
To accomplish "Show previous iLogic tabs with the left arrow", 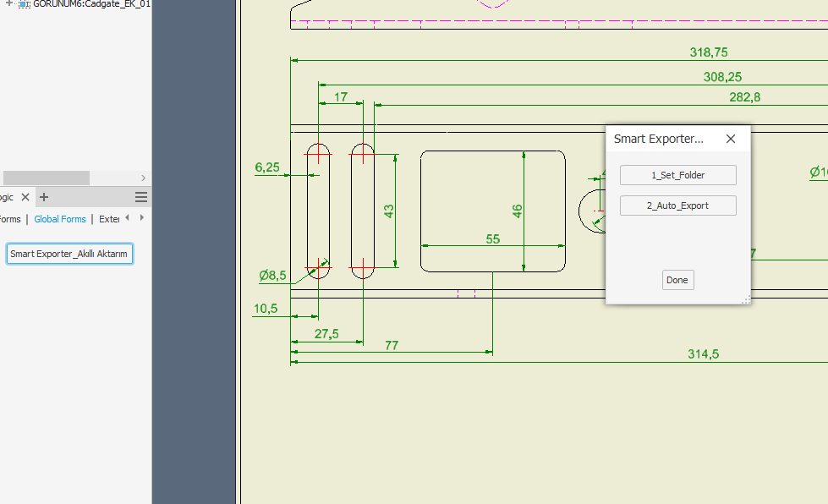I will click(127, 217).
